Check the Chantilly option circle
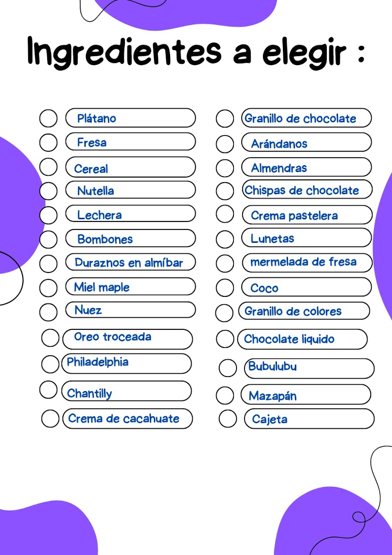Viewport: 392px width, 555px height. pyautogui.click(x=49, y=390)
